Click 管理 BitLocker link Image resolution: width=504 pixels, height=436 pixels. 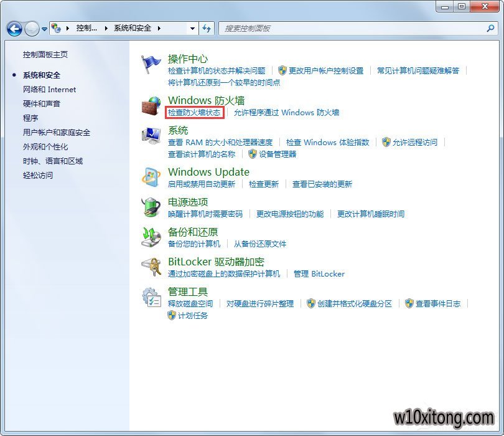click(x=319, y=274)
